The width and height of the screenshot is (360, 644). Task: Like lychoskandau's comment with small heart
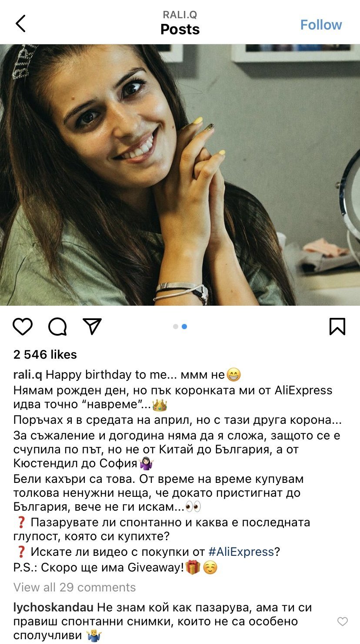point(343,621)
